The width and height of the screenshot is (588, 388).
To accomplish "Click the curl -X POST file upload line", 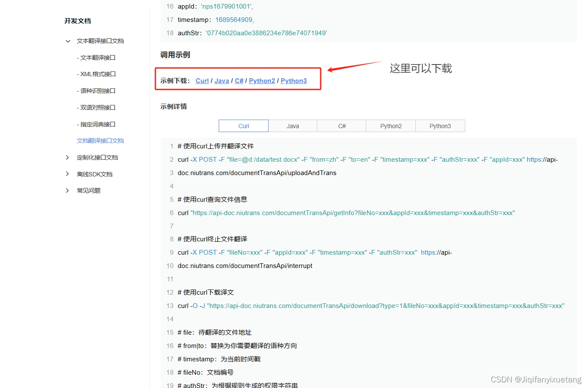I will 368,160.
